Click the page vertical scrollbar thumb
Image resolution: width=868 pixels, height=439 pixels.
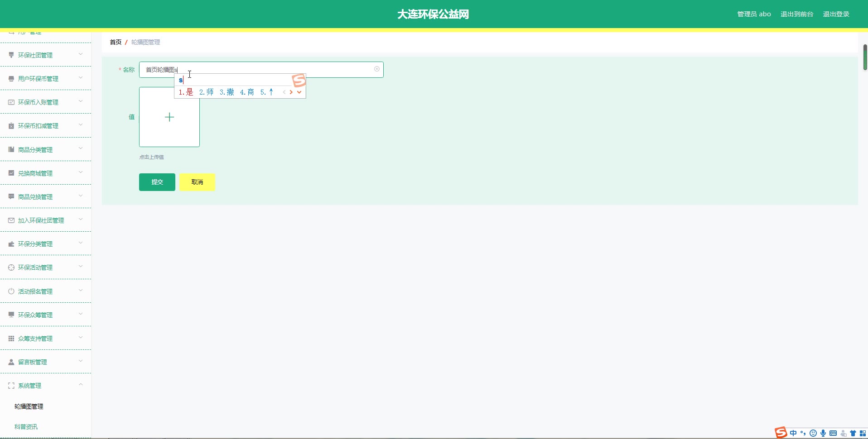coord(865,57)
